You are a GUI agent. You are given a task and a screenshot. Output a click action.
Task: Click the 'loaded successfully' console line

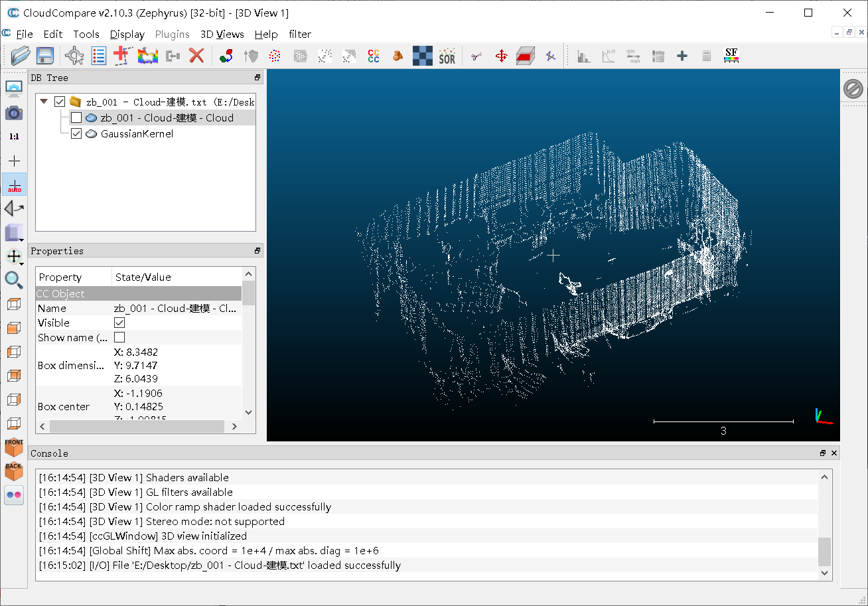(220, 566)
